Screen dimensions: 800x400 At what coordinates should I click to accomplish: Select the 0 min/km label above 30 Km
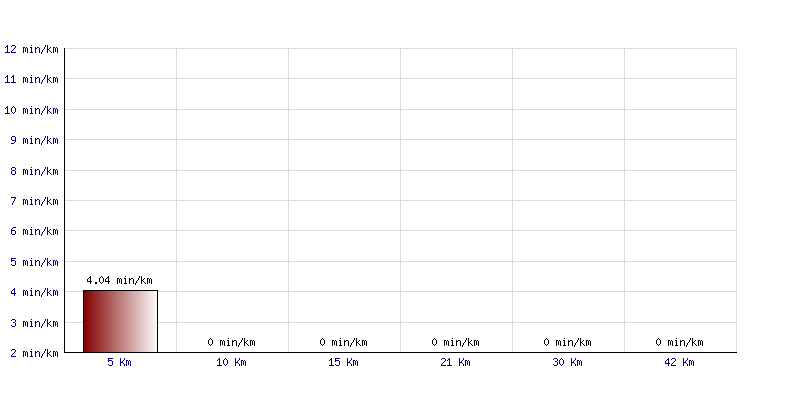pyautogui.click(x=567, y=342)
